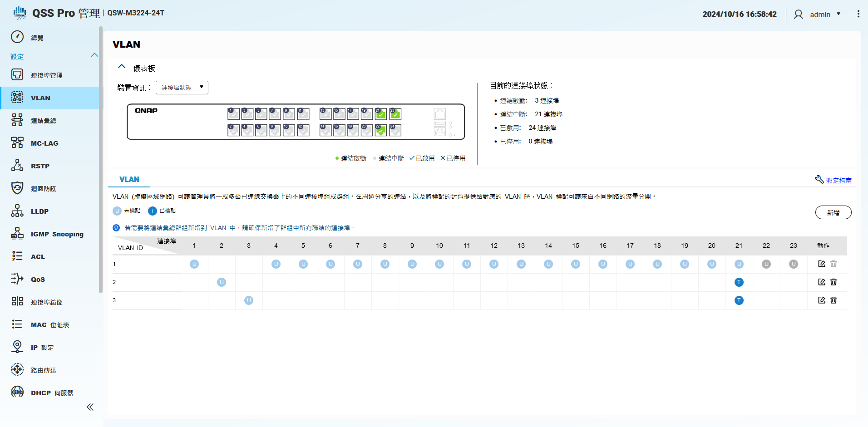This screenshot has width=868, height=427.
Task: Click port 21 on the switch diagram
Action: point(381,114)
